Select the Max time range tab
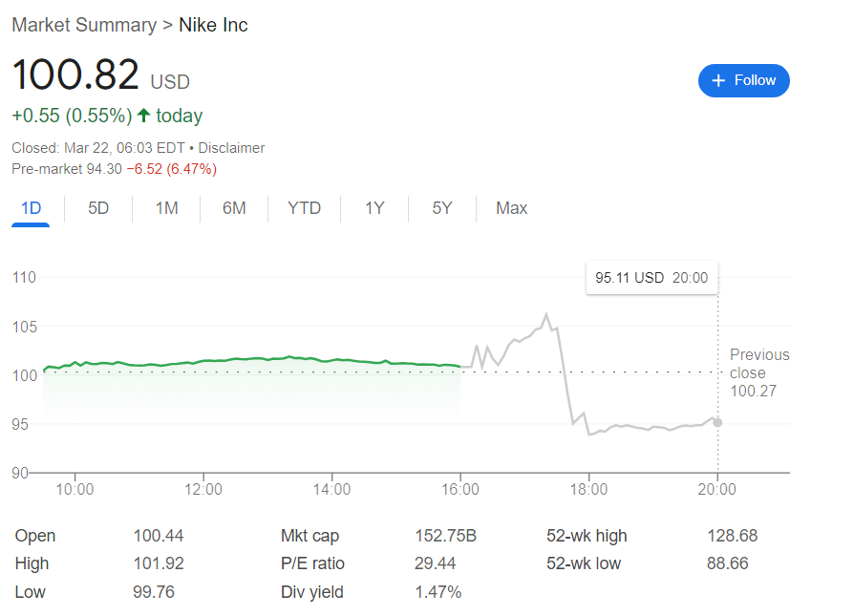 click(511, 208)
